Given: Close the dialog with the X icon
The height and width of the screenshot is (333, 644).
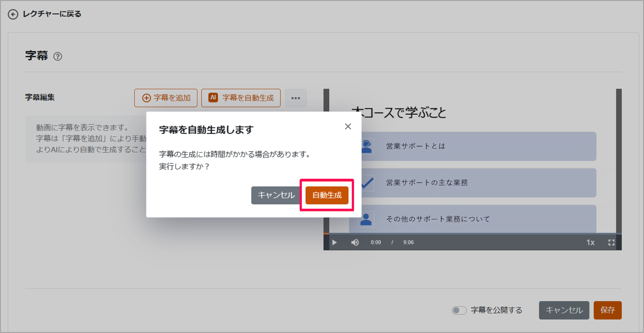Looking at the screenshot, I should 348,127.
